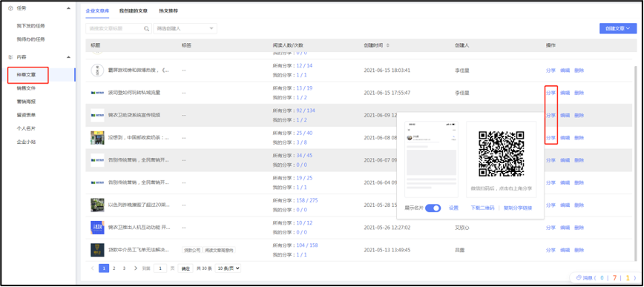The height and width of the screenshot is (287, 644).
Task: Click the 消息 message icon at the bottom right
Action: pos(579,278)
